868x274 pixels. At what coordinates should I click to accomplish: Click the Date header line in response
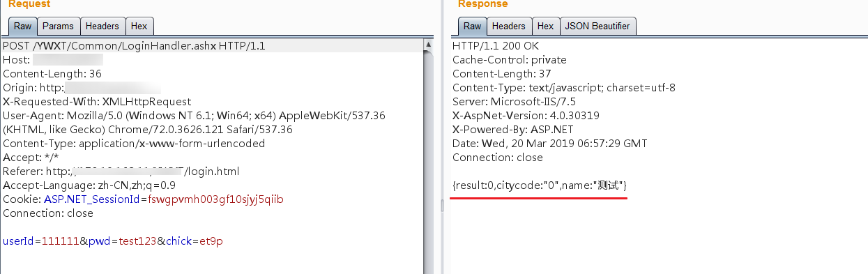pyautogui.click(x=549, y=144)
